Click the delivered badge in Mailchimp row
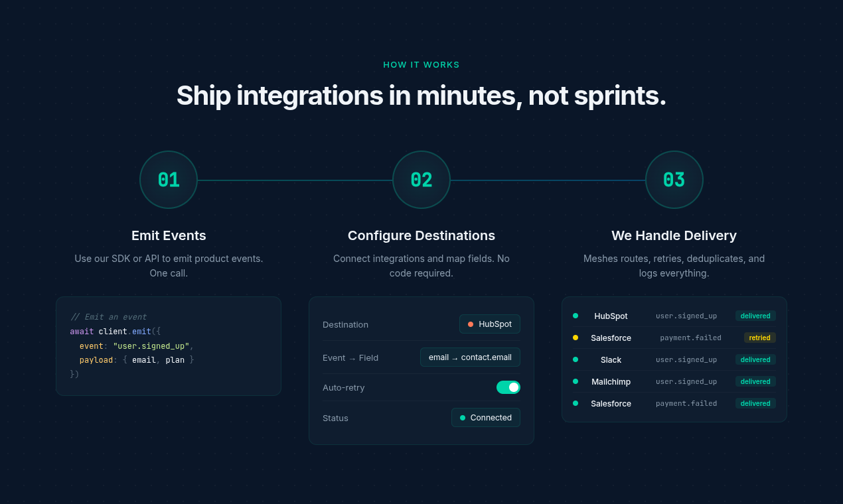The height and width of the screenshot is (504, 843). coord(755,382)
